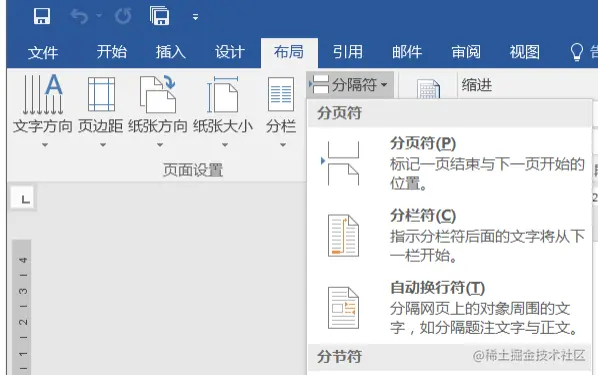The width and height of the screenshot is (598, 375).
Task: Switch to the 开始 (Home) tab
Action: click(x=111, y=52)
